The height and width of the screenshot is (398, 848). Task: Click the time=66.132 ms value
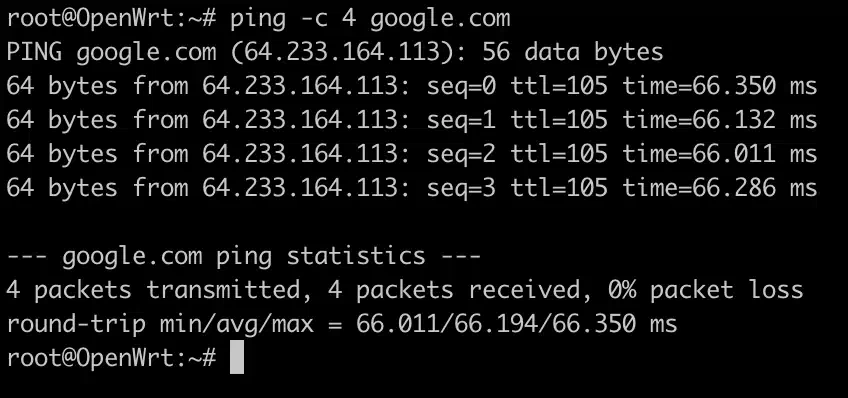pyautogui.click(x=720, y=120)
